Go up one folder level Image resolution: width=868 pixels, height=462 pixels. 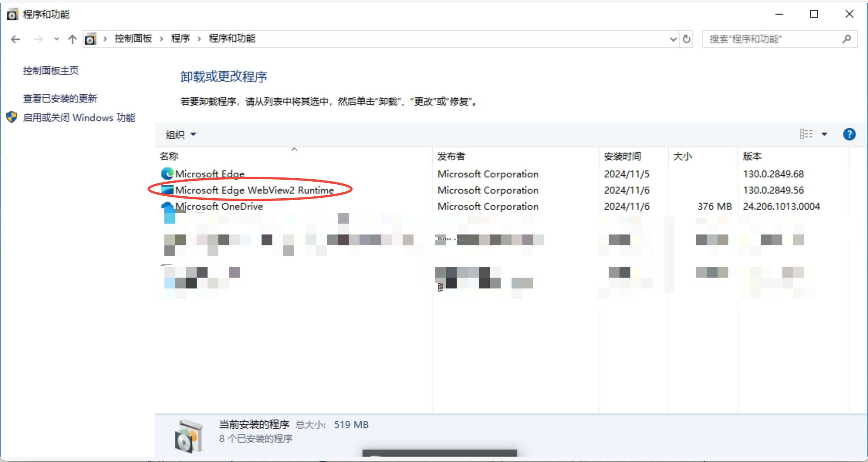tap(72, 39)
